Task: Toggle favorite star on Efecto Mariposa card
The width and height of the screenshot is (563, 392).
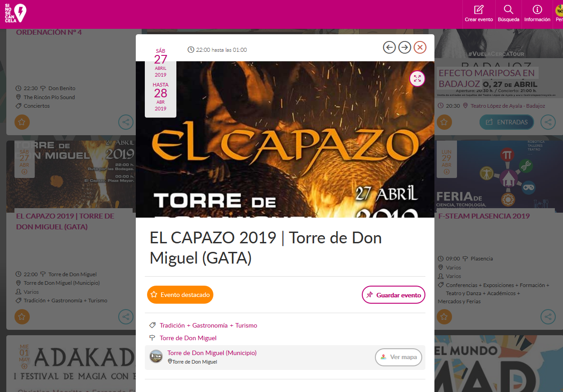Action: pos(444,122)
